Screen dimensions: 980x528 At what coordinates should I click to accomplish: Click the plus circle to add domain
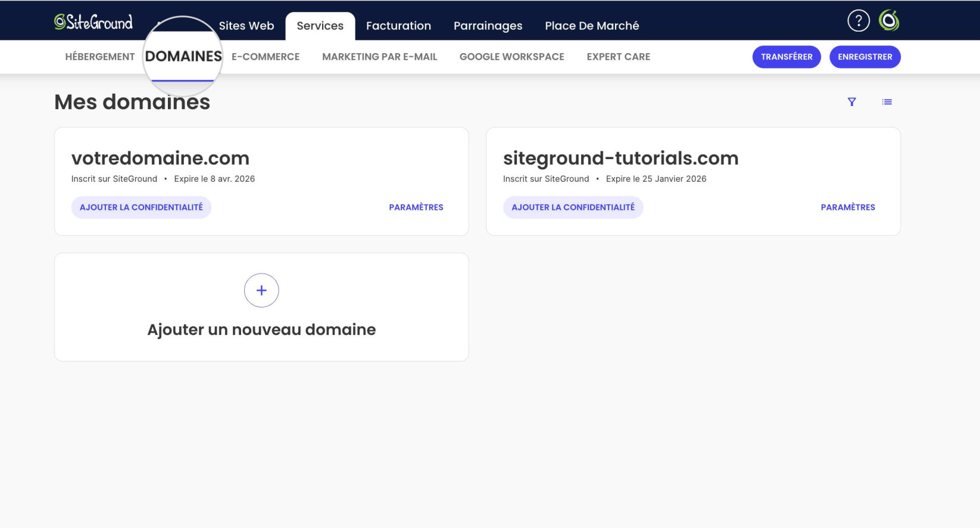261,290
